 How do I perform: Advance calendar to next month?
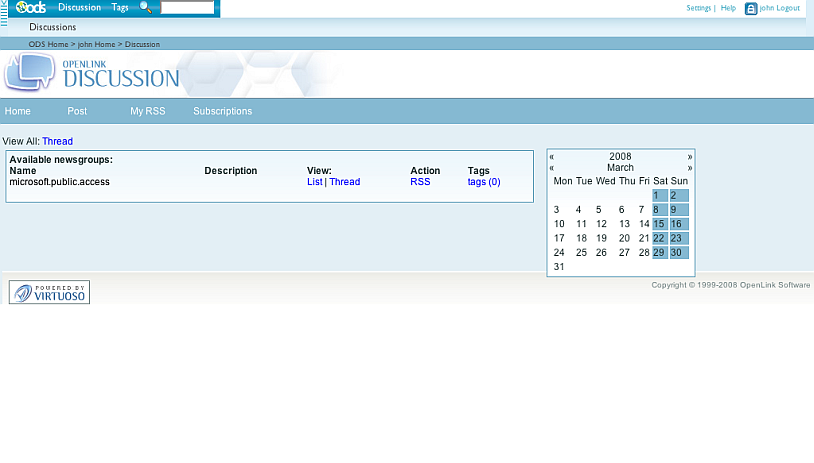[x=689, y=168]
